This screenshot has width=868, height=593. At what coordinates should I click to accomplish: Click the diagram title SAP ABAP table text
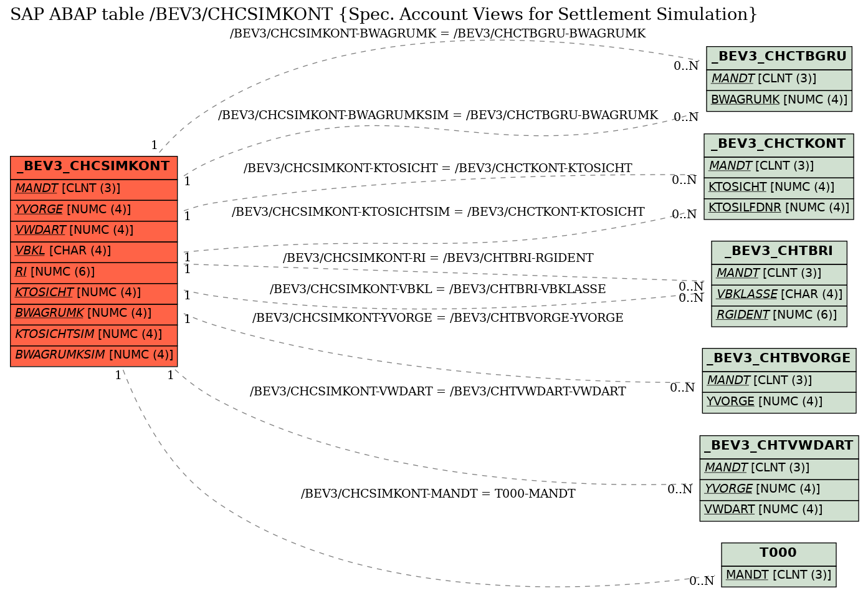click(384, 14)
